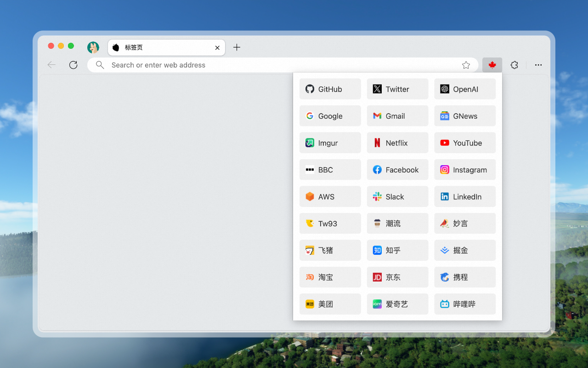Open the 京东 shortcut
588x368 pixels.
pyautogui.click(x=397, y=277)
